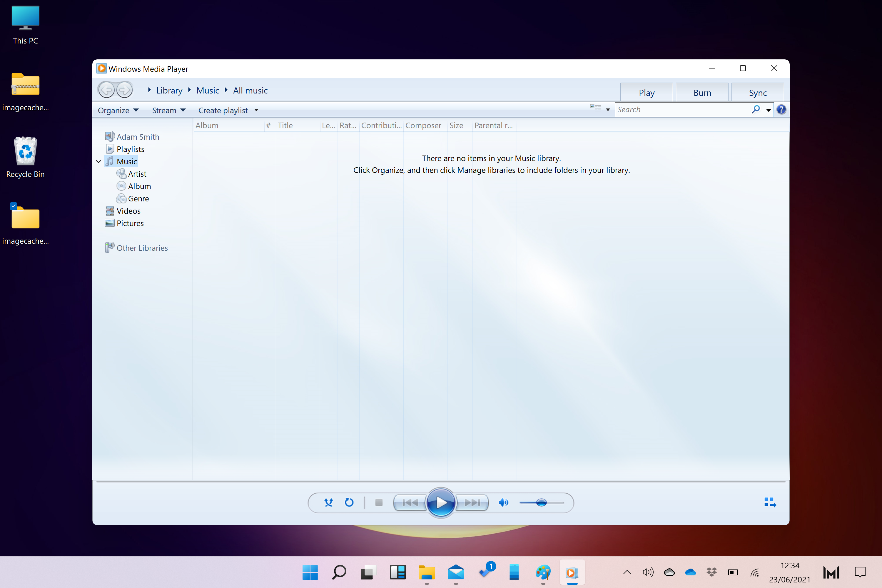This screenshot has width=882, height=588.
Task: Open the Create playlist dropdown
Action: point(257,110)
